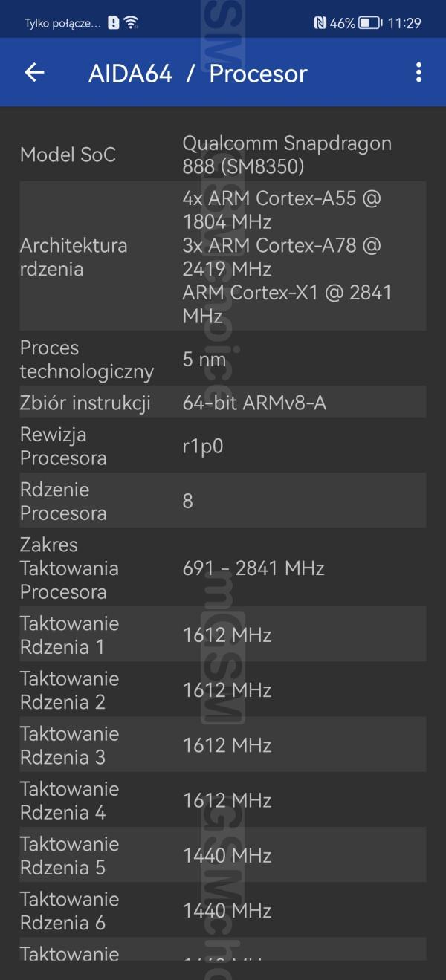This screenshot has height=980, width=446.
Task: Tap the SIM alert status icon
Action: [113, 23]
